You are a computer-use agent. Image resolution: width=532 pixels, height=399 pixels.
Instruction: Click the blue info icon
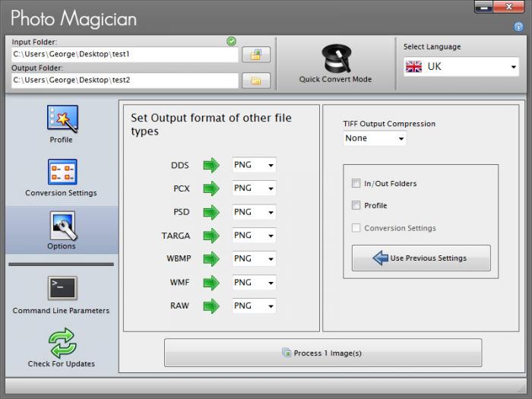point(518,27)
